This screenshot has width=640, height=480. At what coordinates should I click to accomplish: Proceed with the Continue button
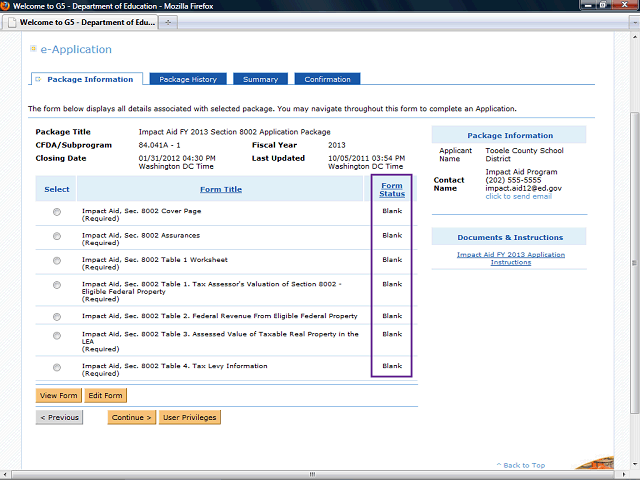[132, 417]
